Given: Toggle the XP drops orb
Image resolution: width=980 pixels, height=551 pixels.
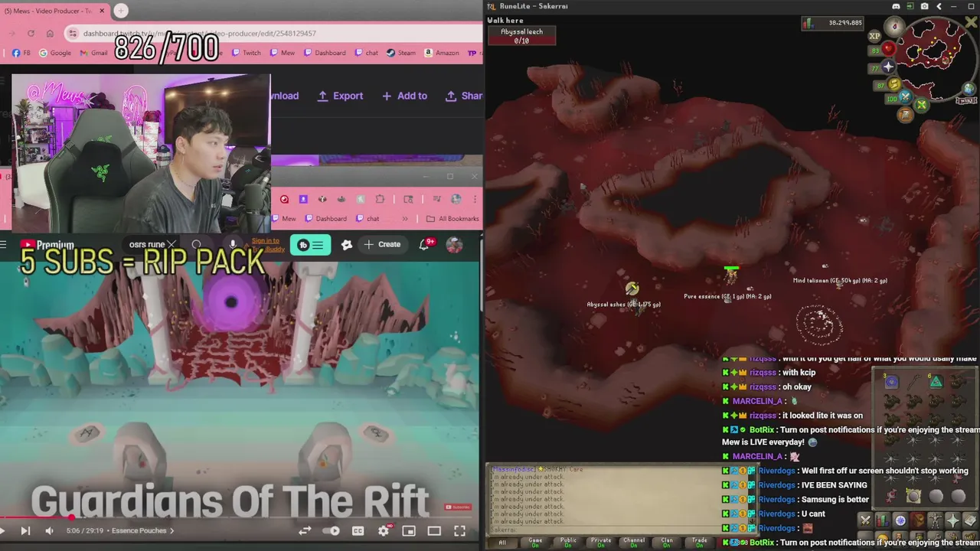Looking at the screenshot, I should coord(874,36).
